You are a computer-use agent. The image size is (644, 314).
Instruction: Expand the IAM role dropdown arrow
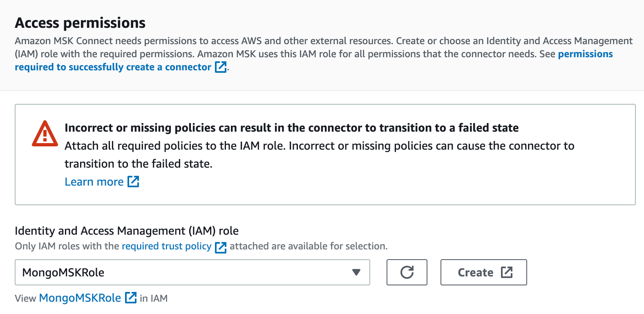pos(356,272)
